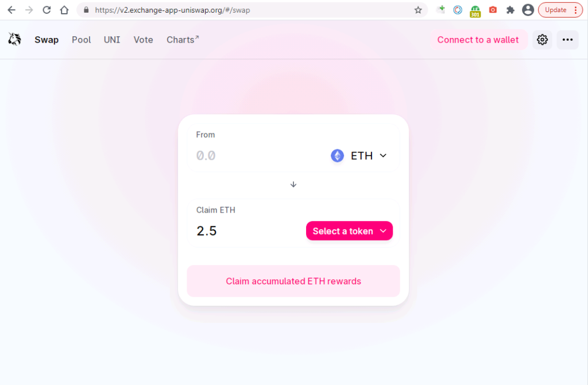Open the browser extensions puzzle icon
588x385 pixels.
pos(510,10)
